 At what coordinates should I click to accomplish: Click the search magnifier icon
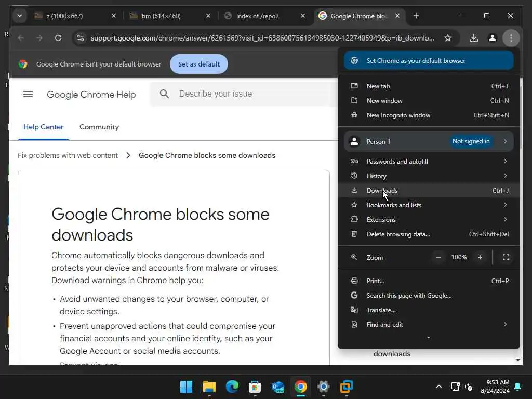pyautogui.click(x=164, y=94)
